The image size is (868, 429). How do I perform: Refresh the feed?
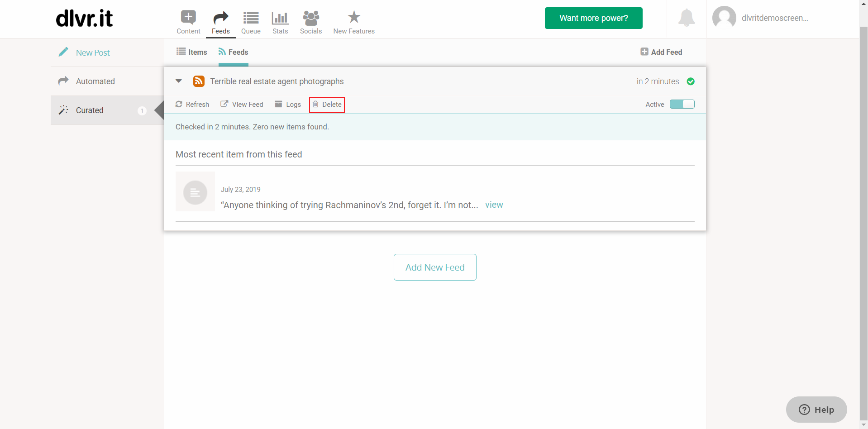click(192, 105)
